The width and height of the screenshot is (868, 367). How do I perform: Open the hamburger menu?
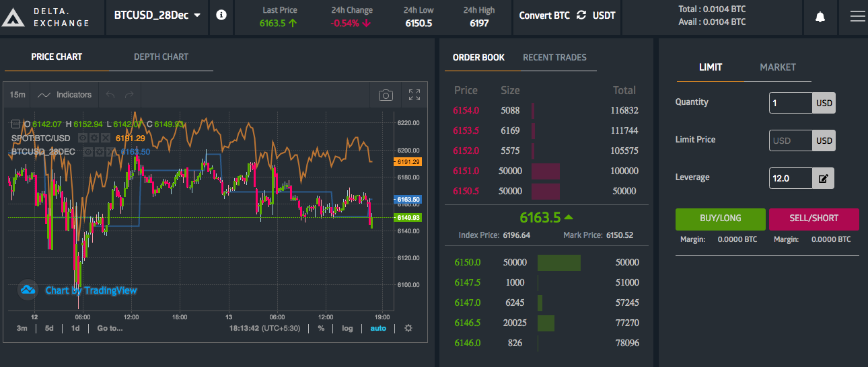pyautogui.click(x=857, y=17)
